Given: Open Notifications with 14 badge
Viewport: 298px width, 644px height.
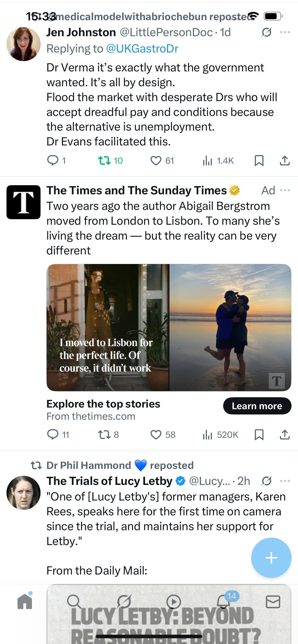Looking at the screenshot, I should (224, 602).
